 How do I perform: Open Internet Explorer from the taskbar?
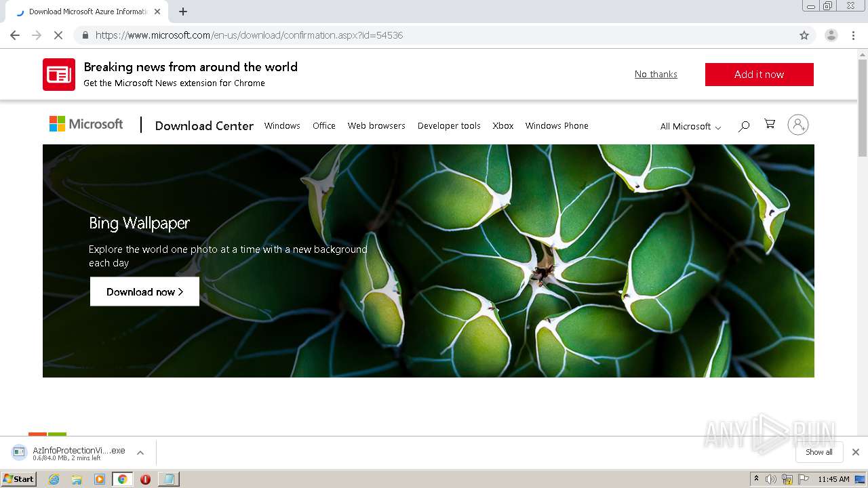[54, 479]
